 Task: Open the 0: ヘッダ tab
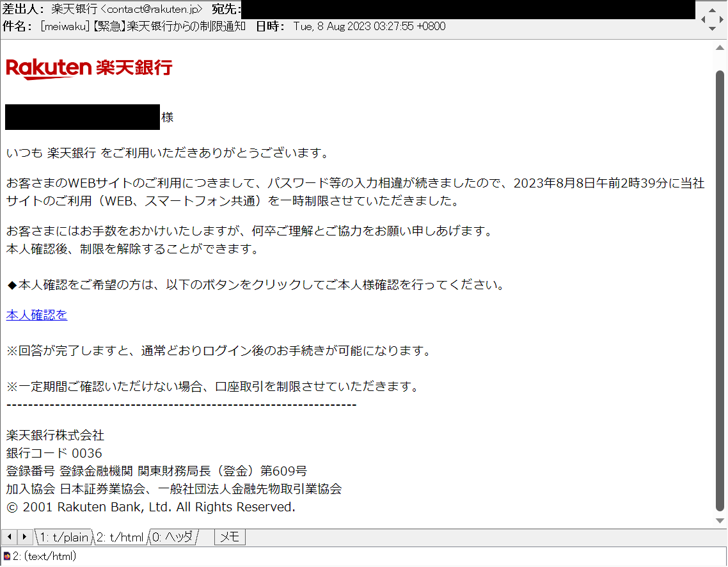[173, 538]
